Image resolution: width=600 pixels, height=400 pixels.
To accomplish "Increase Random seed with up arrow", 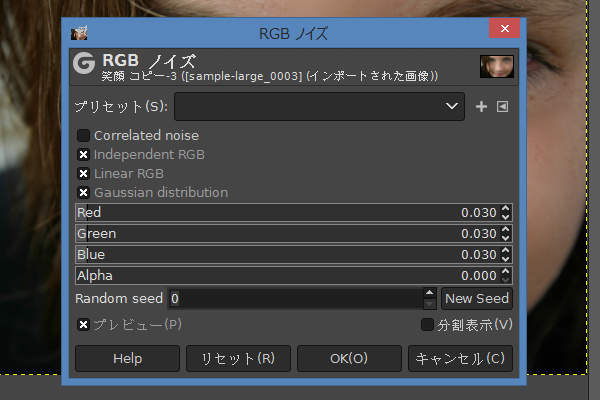I will (x=430, y=293).
